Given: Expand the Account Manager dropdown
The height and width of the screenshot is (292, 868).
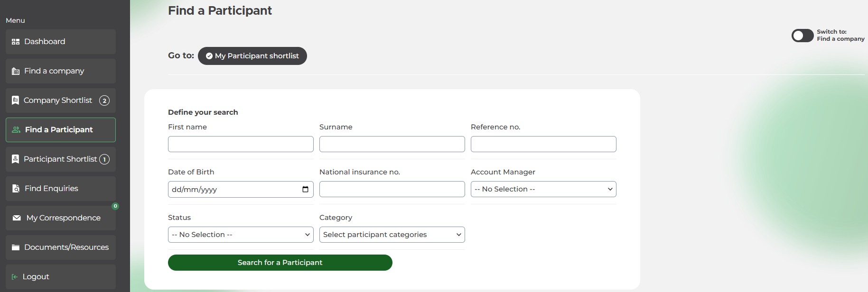Looking at the screenshot, I should [543, 189].
